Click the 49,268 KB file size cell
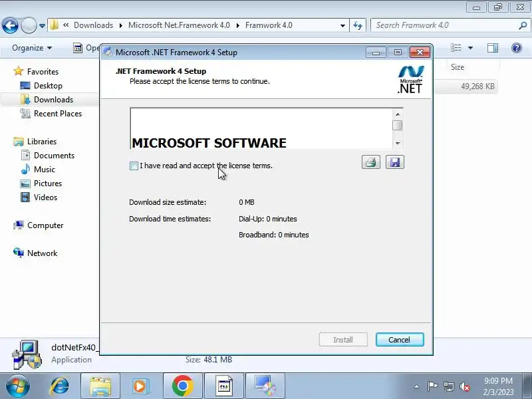The image size is (532, 399). [477, 86]
